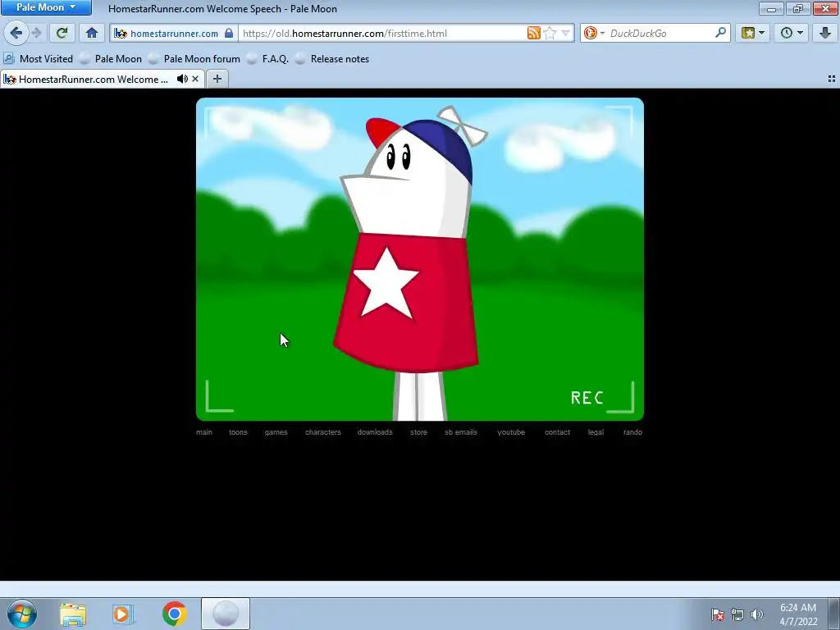Open the bookmarks menu button
The width and height of the screenshot is (840, 630).
[753, 33]
